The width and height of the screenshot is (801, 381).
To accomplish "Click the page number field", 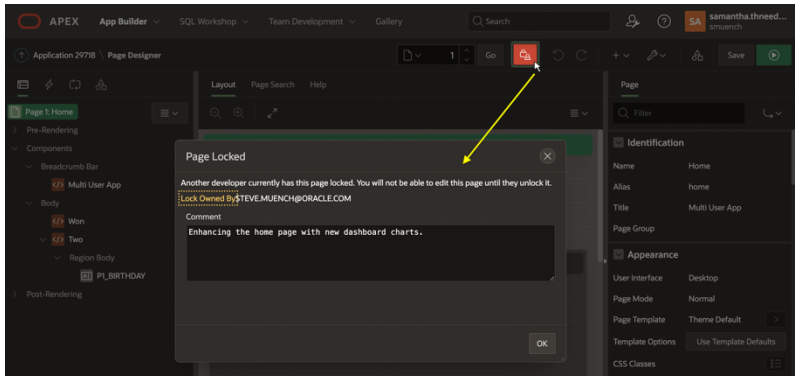I will click(x=442, y=55).
